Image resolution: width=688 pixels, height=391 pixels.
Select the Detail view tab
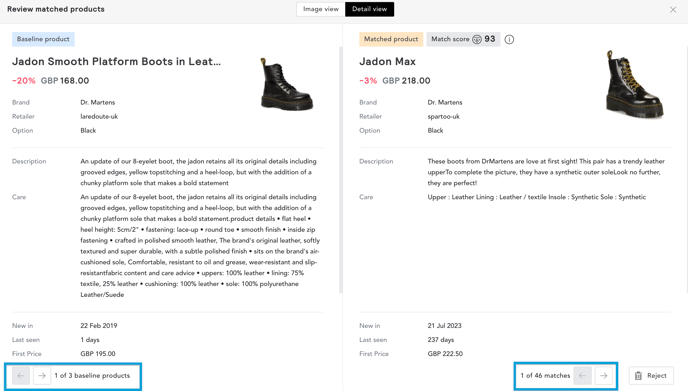point(369,9)
